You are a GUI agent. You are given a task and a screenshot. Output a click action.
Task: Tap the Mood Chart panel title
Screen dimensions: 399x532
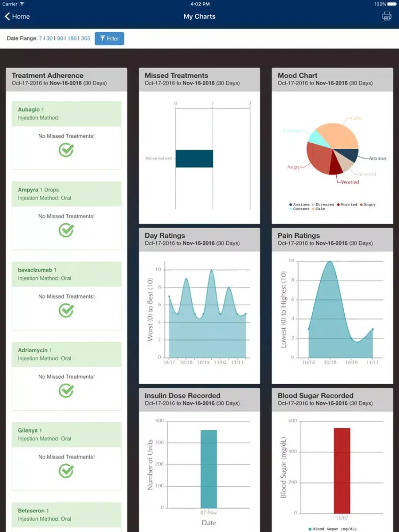[x=297, y=76]
